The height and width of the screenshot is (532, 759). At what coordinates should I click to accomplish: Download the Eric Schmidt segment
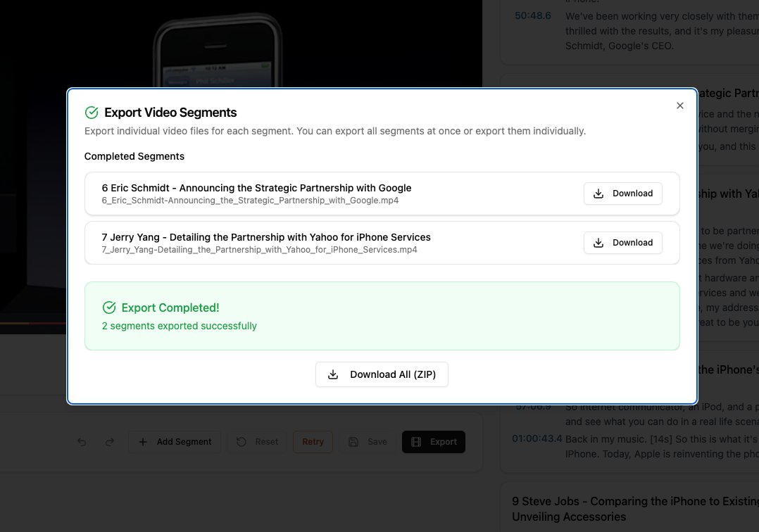[622, 194]
